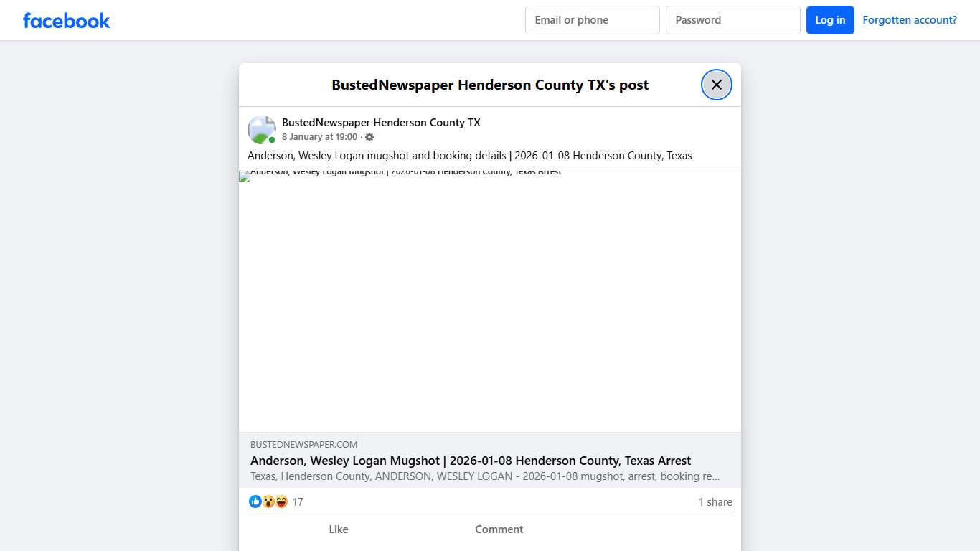980x551 pixels.
Task: Click the Password field
Action: (x=732, y=20)
